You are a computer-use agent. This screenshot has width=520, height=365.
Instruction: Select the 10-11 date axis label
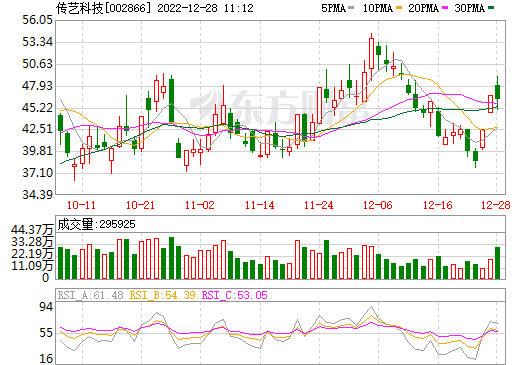[x=81, y=205]
